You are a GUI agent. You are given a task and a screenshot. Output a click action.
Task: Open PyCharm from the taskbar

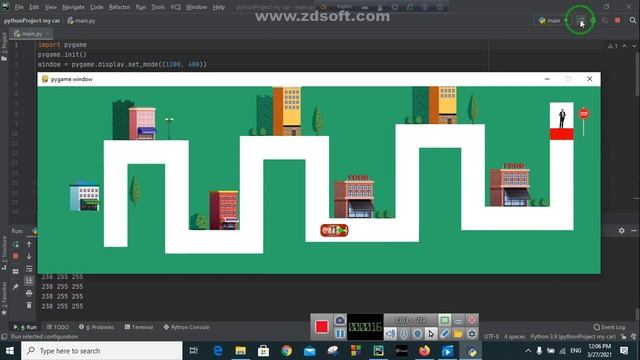click(x=378, y=351)
